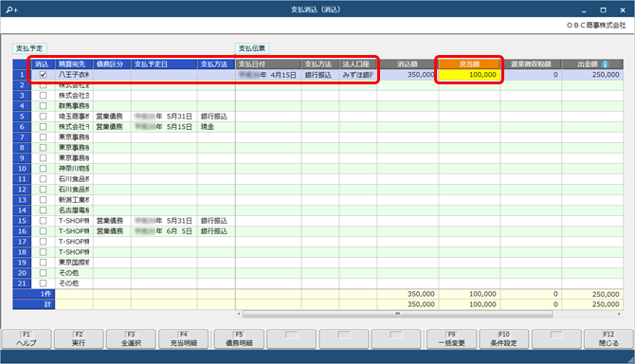635x364 pixels.
Task: Click 八王子衣料 name cell in row 1
Action: [74, 75]
